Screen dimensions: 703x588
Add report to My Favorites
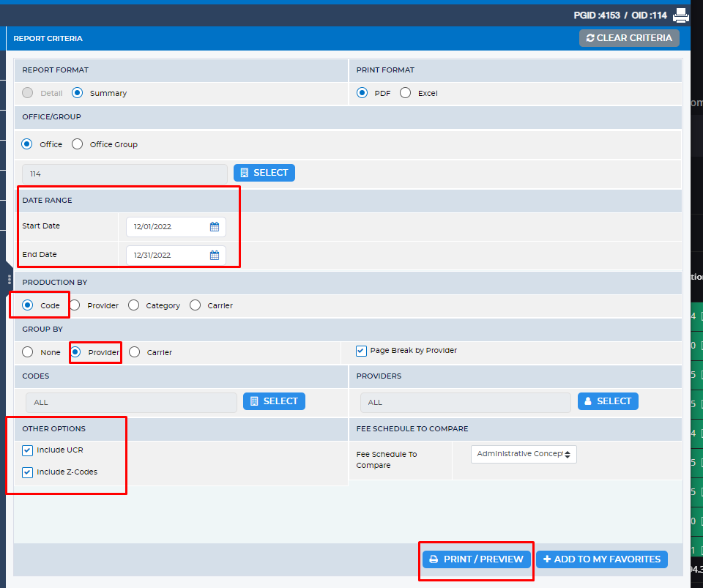(x=601, y=559)
